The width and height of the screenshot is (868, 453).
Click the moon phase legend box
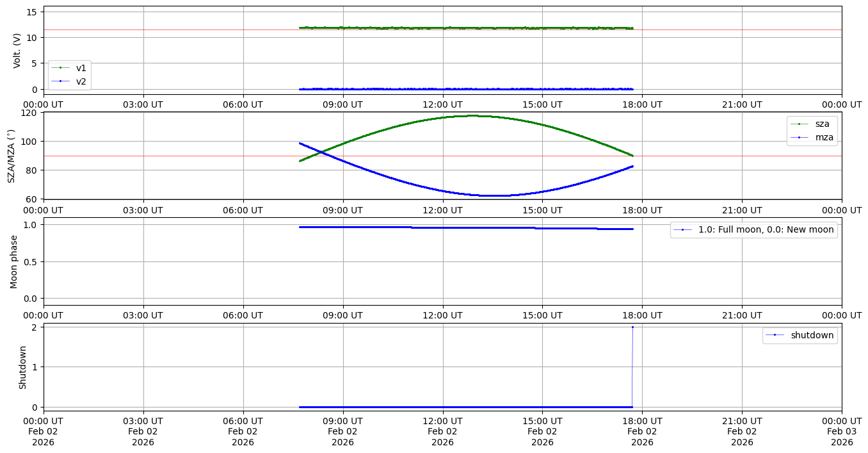pos(753,229)
